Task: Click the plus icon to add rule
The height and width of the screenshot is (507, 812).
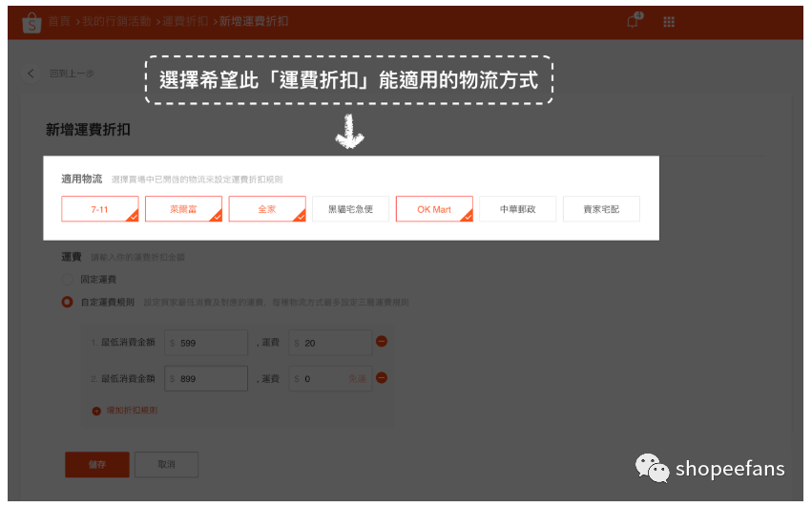Action: point(96,412)
